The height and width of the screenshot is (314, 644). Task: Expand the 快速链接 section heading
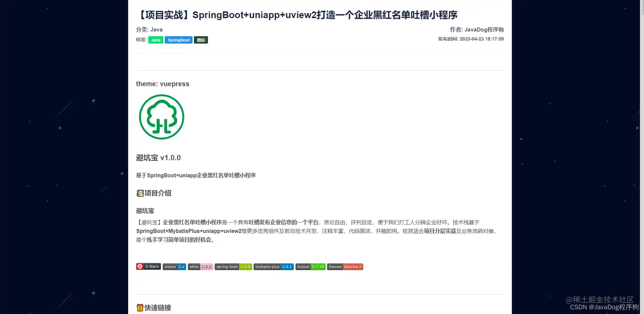coord(158,307)
